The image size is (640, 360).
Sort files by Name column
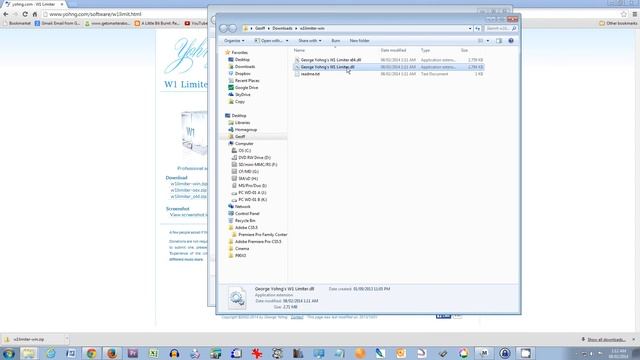(x=299, y=50)
